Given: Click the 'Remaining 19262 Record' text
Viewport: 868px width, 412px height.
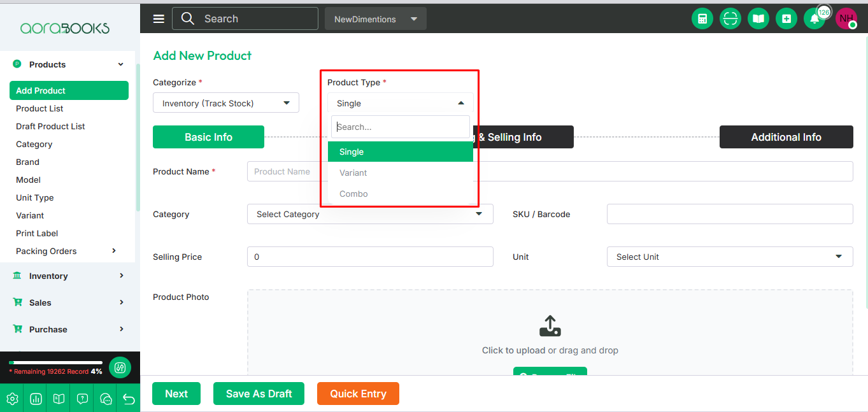Looking at the screenshot, I should coord(50,371).
